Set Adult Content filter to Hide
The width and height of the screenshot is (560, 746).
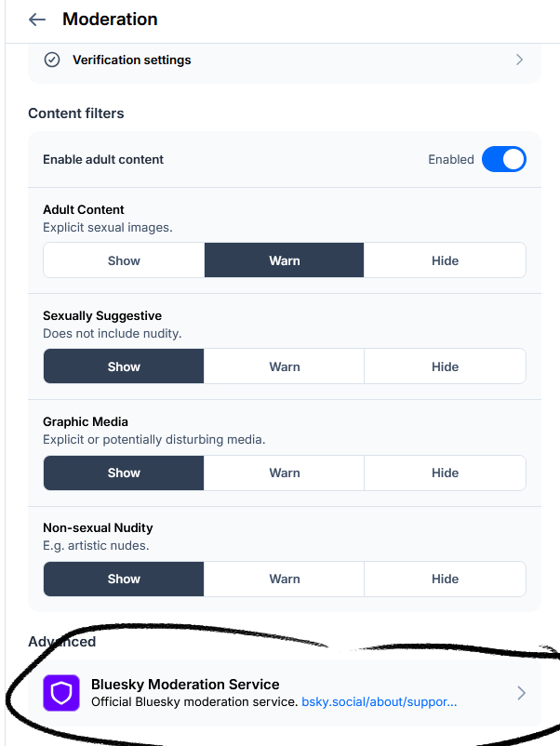(445, 260)
